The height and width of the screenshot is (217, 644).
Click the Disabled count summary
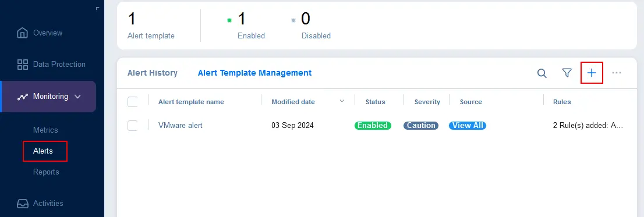click(x=311, y=26)
